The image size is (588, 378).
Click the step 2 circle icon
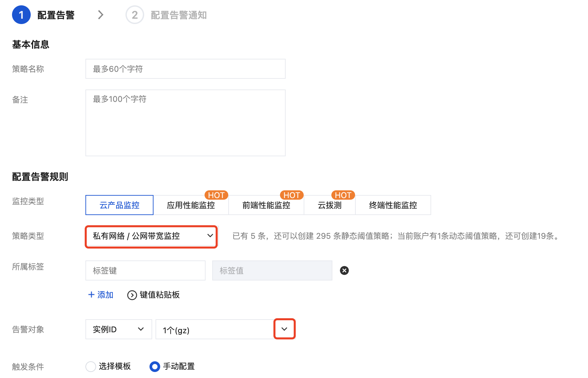click(x=134, y=15)
